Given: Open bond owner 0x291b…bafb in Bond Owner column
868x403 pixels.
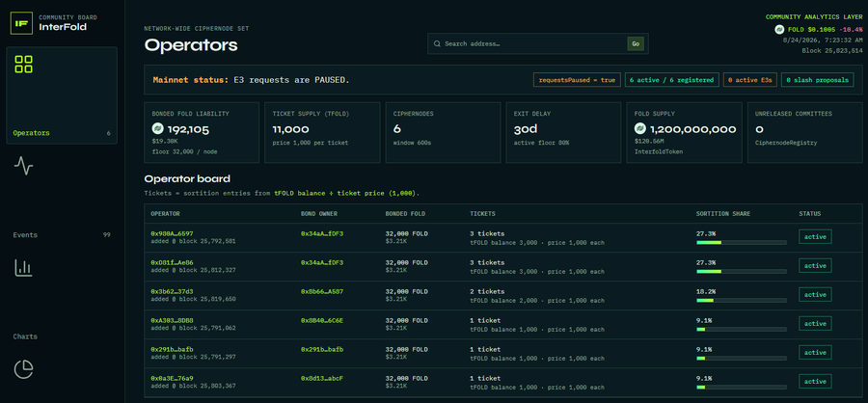Looking at the screenshot, I should click(322, 349).
